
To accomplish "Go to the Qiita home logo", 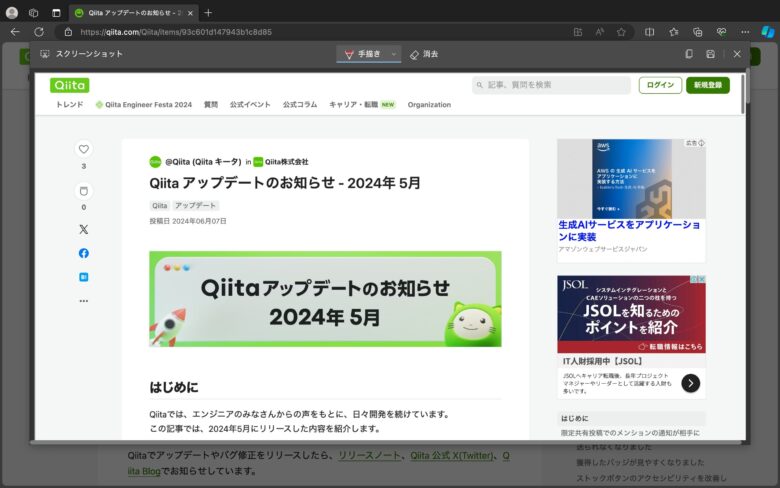I will (x=70, y=85).
